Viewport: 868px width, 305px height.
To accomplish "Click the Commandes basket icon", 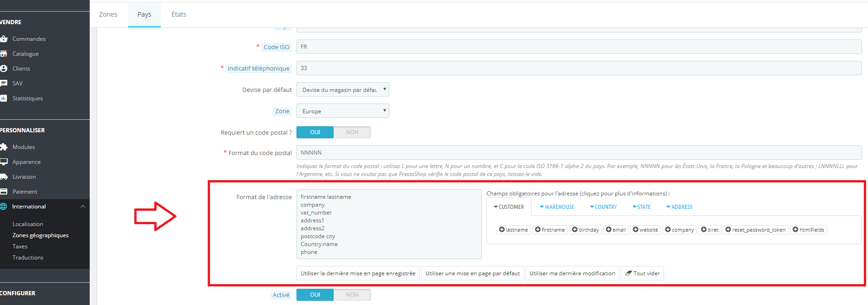I will (4, 39).
